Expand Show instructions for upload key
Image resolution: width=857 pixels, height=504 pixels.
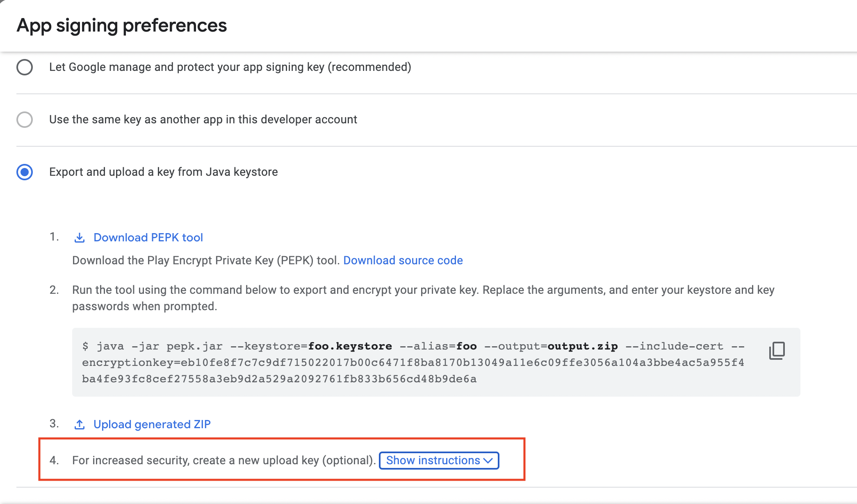[x=433, y=461]
